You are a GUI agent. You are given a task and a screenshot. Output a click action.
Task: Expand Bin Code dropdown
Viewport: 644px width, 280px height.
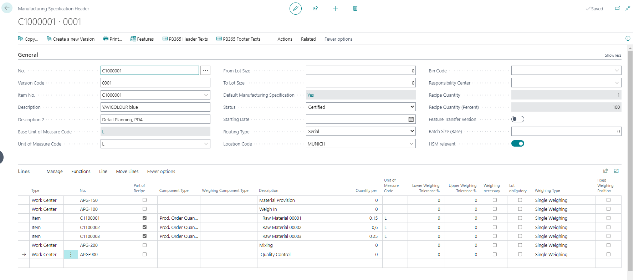click(617, 71)
